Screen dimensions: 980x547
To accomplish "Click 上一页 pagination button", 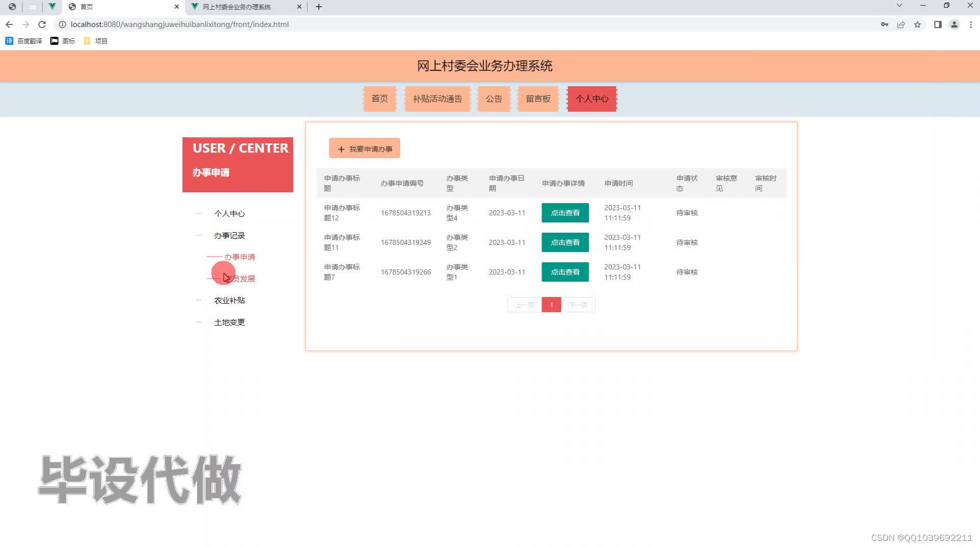I will (524, 305).
